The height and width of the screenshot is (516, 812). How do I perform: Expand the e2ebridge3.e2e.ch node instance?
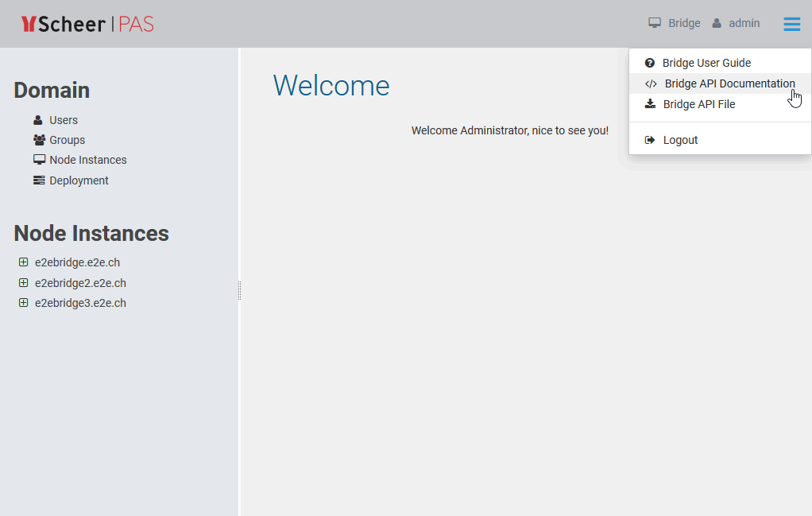pos(22,302)
